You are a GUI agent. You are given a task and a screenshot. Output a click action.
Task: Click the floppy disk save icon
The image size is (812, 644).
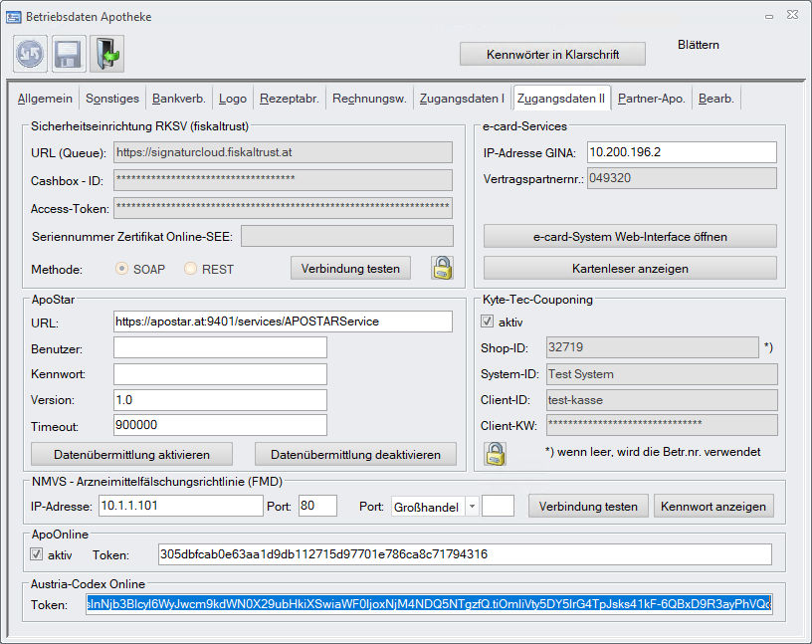pos(70,54)
